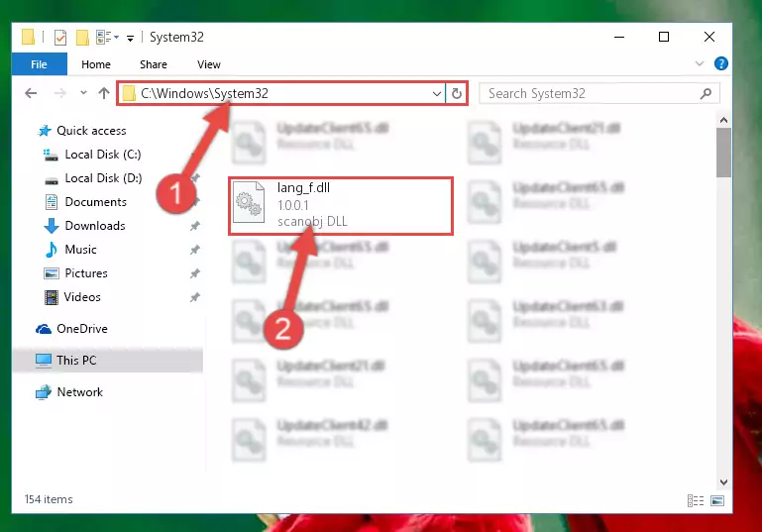
Task: Open the File menu
Action: pos(40,64)
